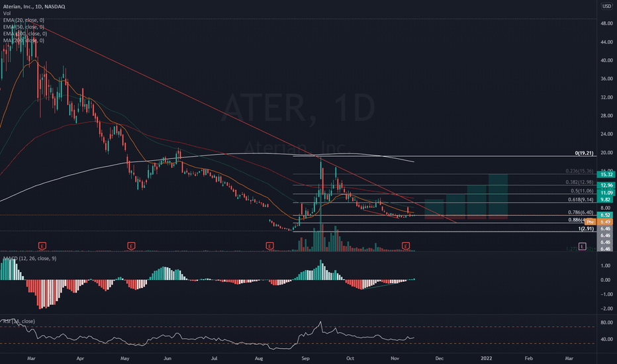Click the MACD axis -1.00 label
The image size is (617, 364).
point(605,295)
